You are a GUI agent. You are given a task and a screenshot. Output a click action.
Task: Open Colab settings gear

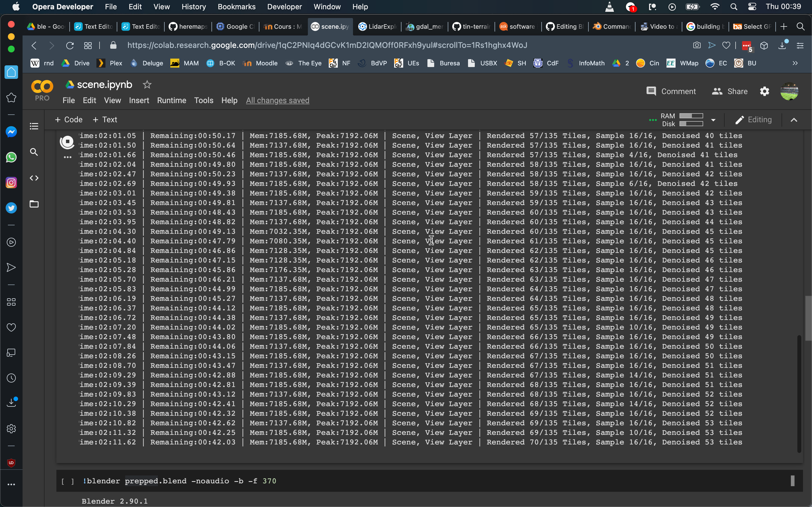pos(764,91)
